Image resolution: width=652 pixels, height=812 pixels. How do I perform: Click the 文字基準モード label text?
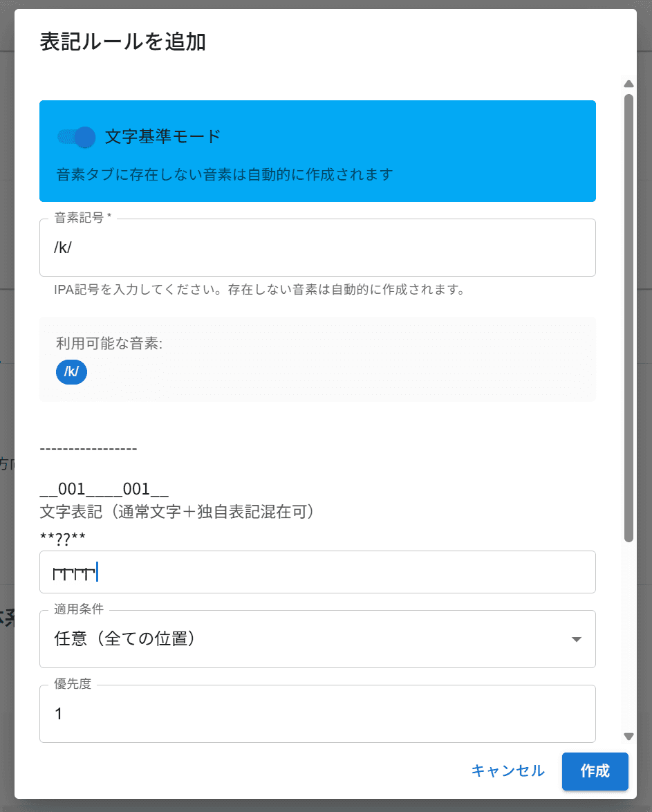(162, 137)
